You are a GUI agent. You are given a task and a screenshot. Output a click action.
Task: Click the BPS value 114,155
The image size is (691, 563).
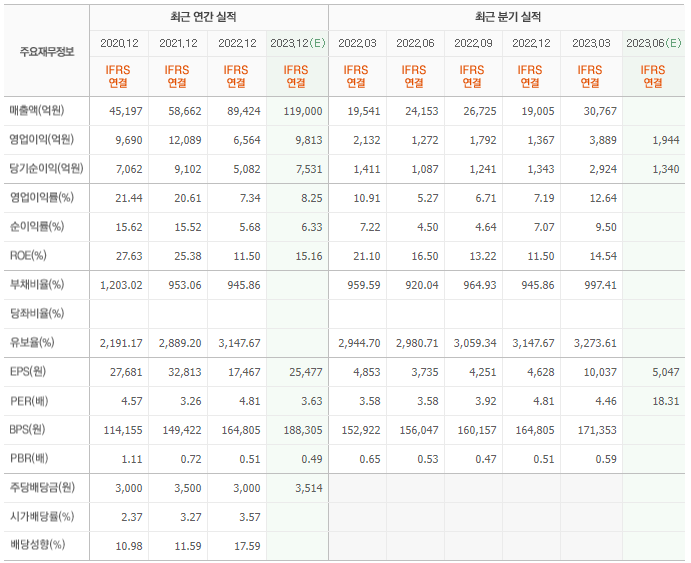point(123,430)
